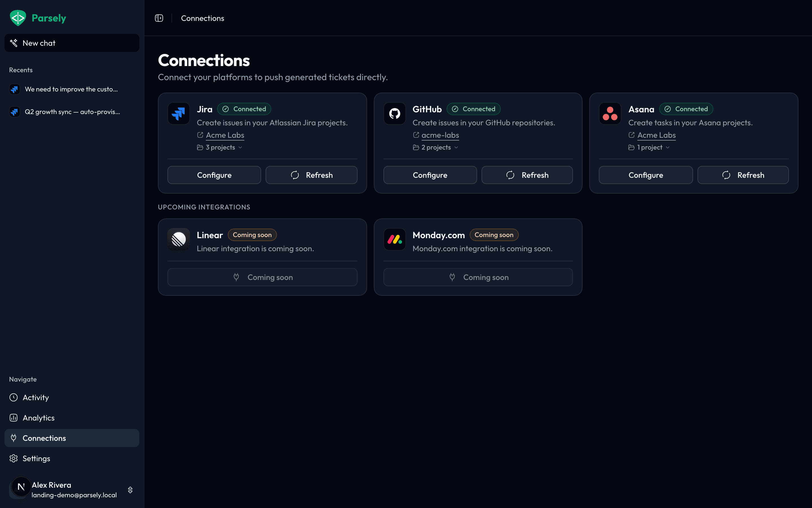
Task: Select Connections in the Navigate menu
Action: (x=72, y=438)
